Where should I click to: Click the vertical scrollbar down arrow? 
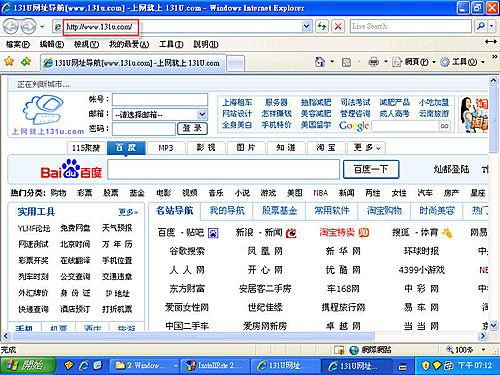point(493,325)
